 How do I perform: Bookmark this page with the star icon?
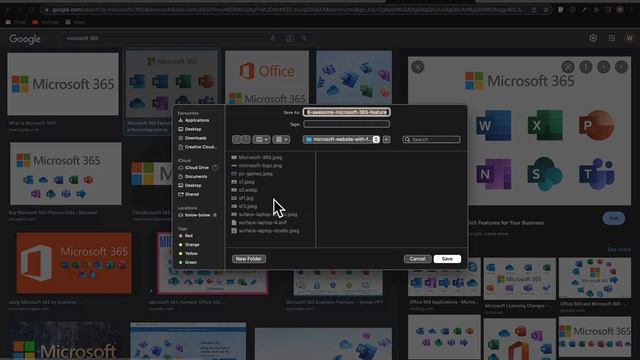click(x=546, y=10)
